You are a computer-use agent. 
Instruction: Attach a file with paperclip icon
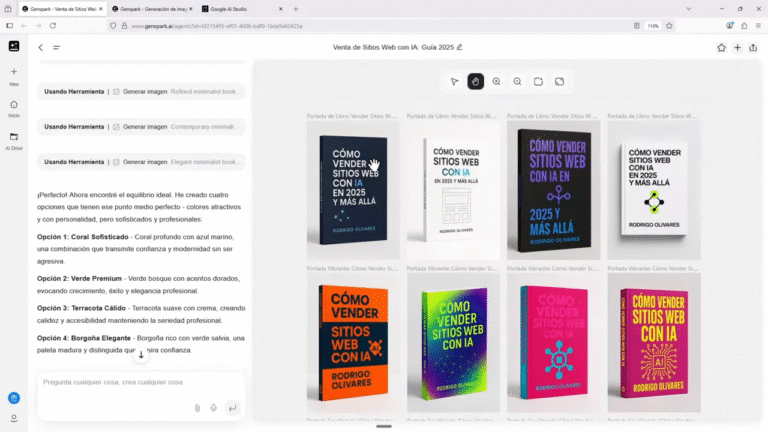197,408
